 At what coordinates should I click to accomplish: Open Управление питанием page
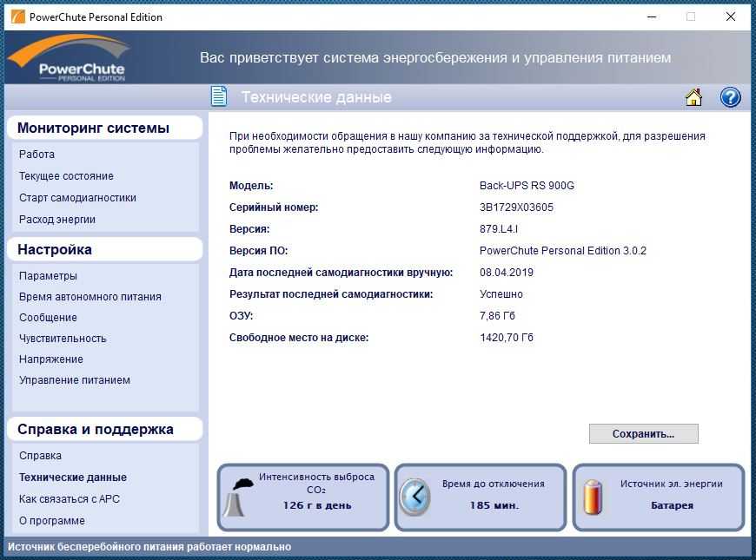coord(75,380)
